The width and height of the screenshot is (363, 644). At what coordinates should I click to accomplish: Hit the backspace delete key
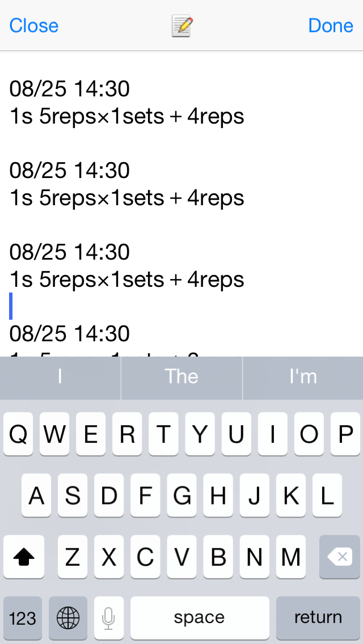tap(340, 557)
